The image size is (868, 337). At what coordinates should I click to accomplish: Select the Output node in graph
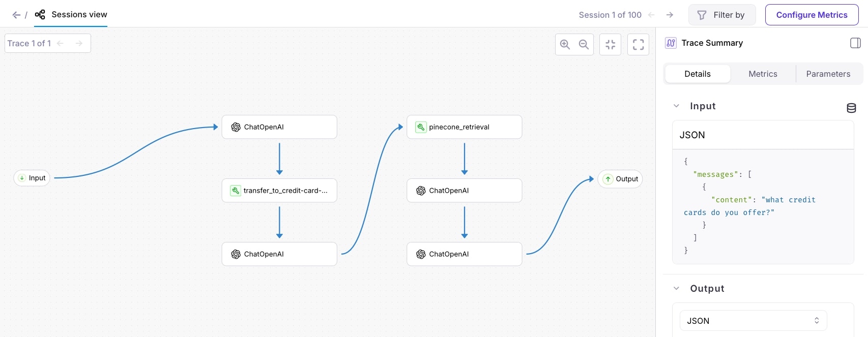coord(620,179)
